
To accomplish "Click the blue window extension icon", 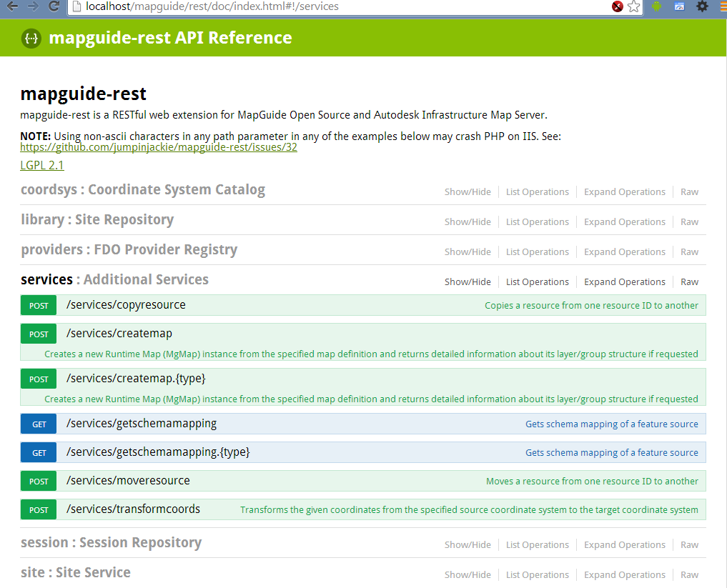I will coord(679,6).
